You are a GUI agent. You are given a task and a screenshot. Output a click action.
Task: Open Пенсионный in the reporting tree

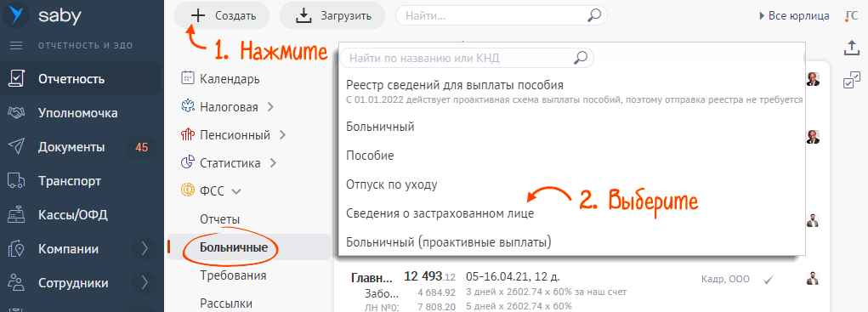pyautogui.click(x=235, y=134)
